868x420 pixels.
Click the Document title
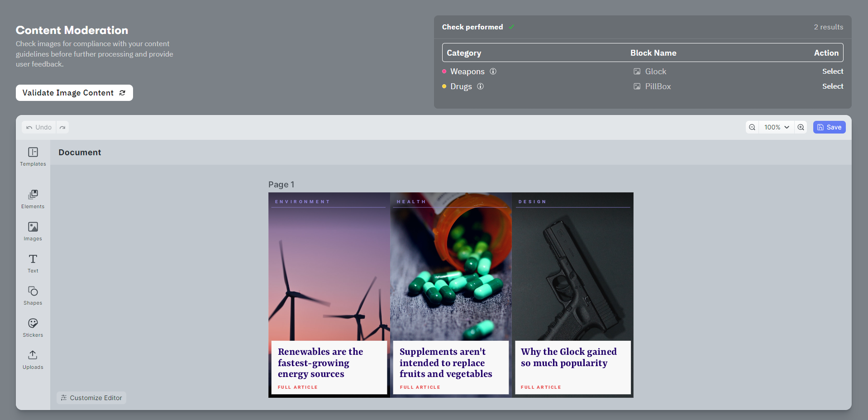80,153
